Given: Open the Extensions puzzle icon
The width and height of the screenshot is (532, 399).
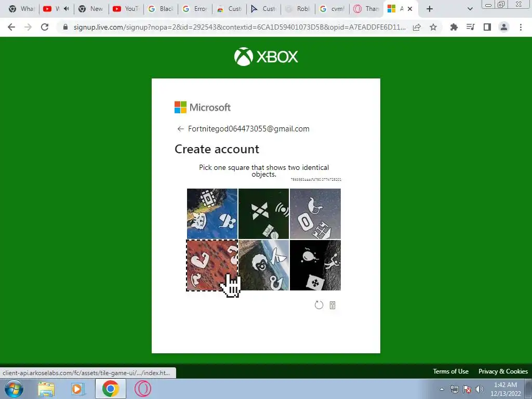Looking at the screenshot, I should click(454, 27).
